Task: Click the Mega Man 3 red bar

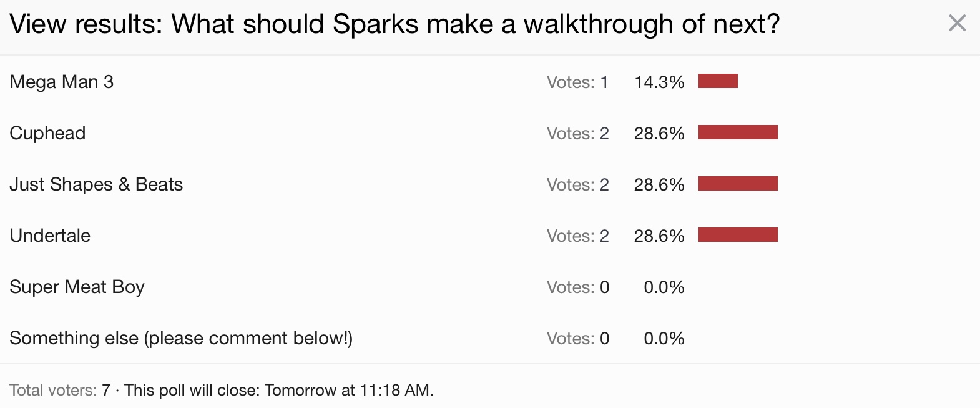Action: coord(718,81)
